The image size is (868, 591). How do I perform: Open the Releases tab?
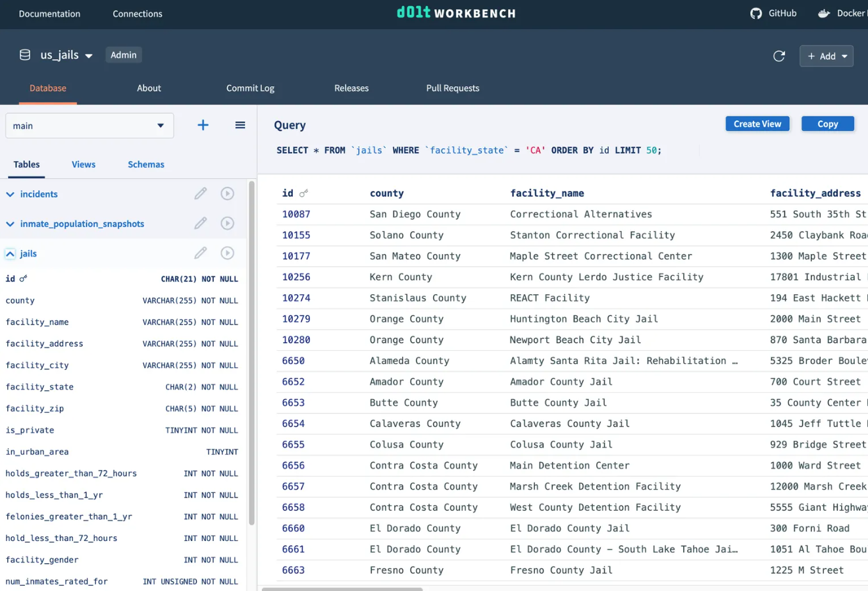coord(351,88)
